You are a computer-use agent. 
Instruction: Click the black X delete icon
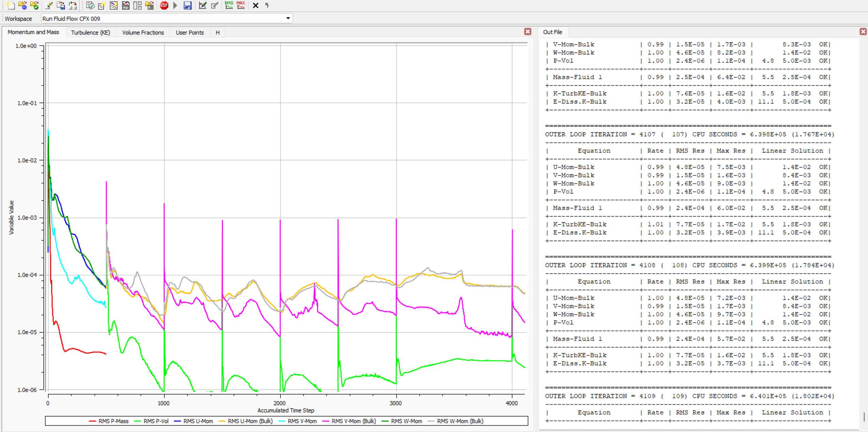[x=255, y=5]
